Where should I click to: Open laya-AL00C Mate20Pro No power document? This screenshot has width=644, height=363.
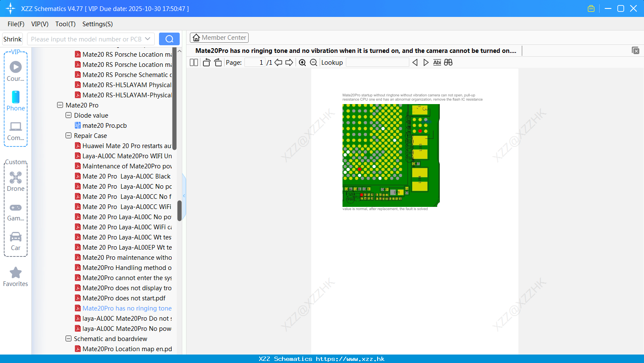(x=127, y=328)
